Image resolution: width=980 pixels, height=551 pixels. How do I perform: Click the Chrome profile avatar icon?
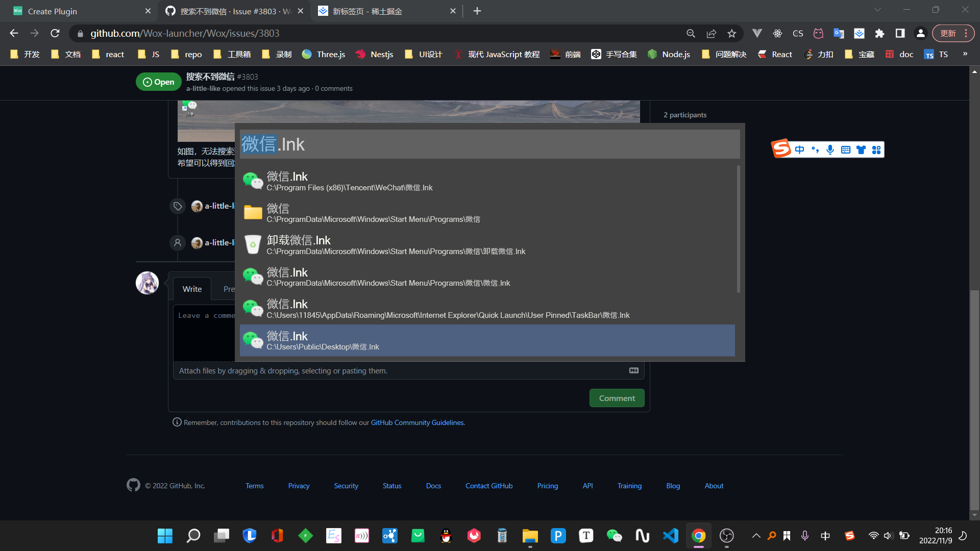920,33
